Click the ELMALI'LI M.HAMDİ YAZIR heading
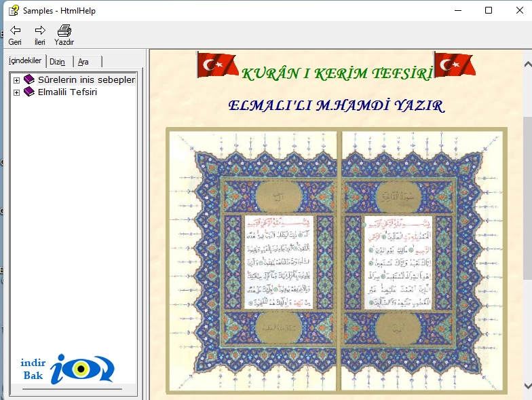The height and width of the screenshot is (400, 532). pos(337,106)
